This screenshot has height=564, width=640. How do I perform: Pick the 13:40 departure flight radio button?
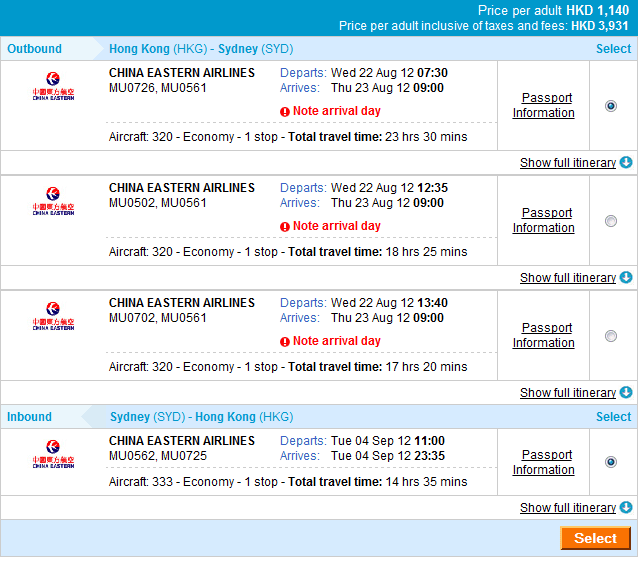click(611, 336)
